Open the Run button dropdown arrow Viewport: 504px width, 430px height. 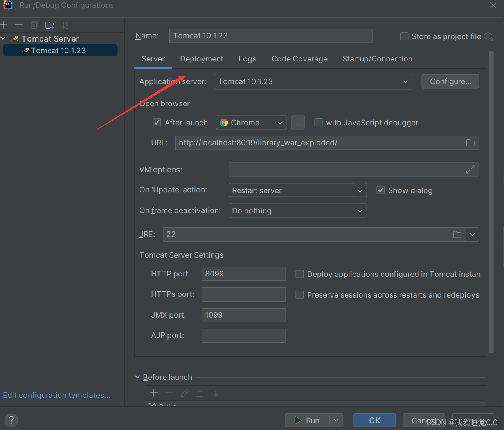pyautogui.click(x=336, y=420)
